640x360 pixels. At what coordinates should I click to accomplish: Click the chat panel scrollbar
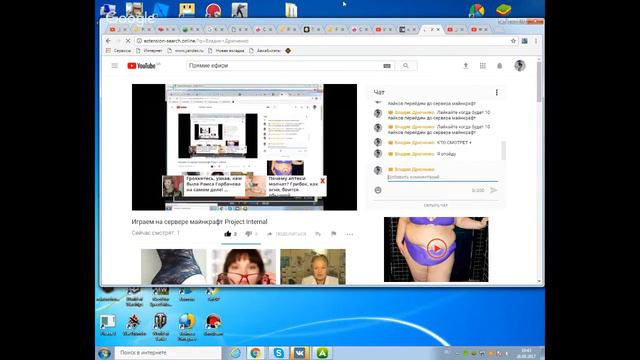tap(504, 150)
